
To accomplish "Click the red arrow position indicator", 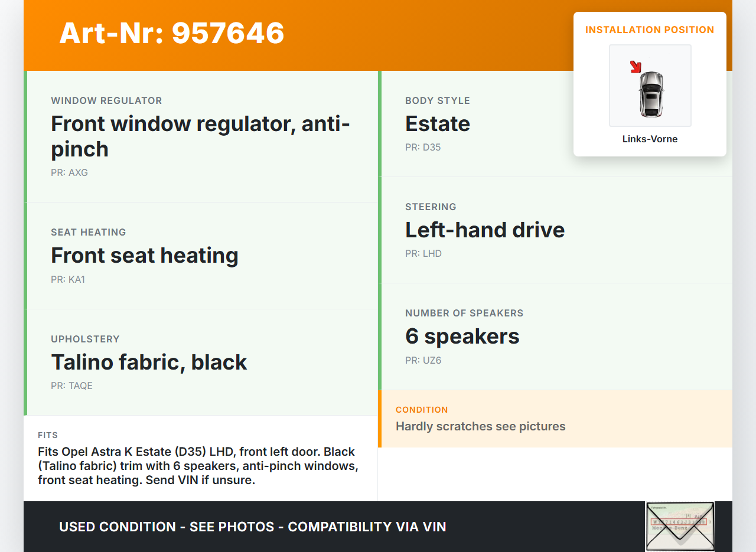I will tap(636, 67).
